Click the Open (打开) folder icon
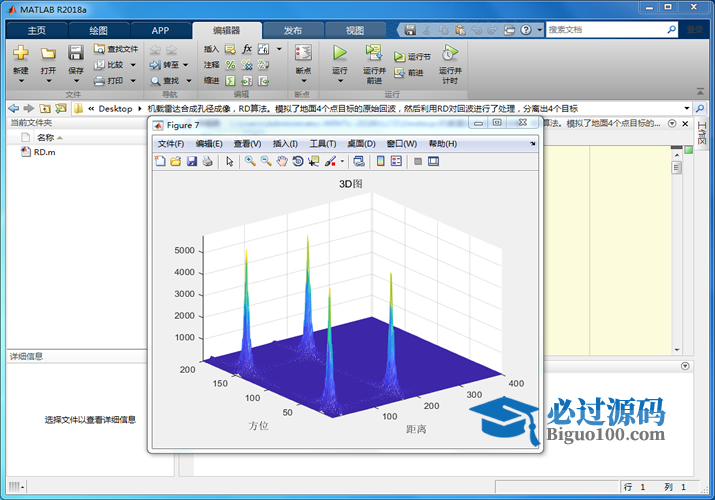Image resolution: width=715 pixels, height=500 pixels. click(48, 53)
